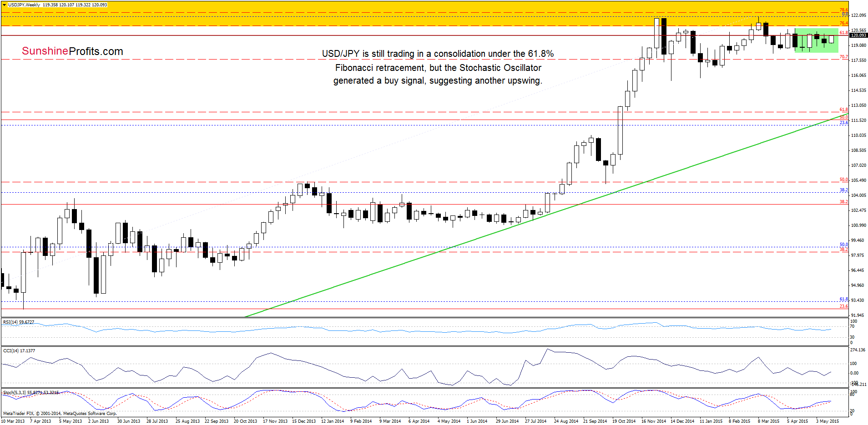Click the green consolidation rectangle on the recent candles

tap(816, 40)
